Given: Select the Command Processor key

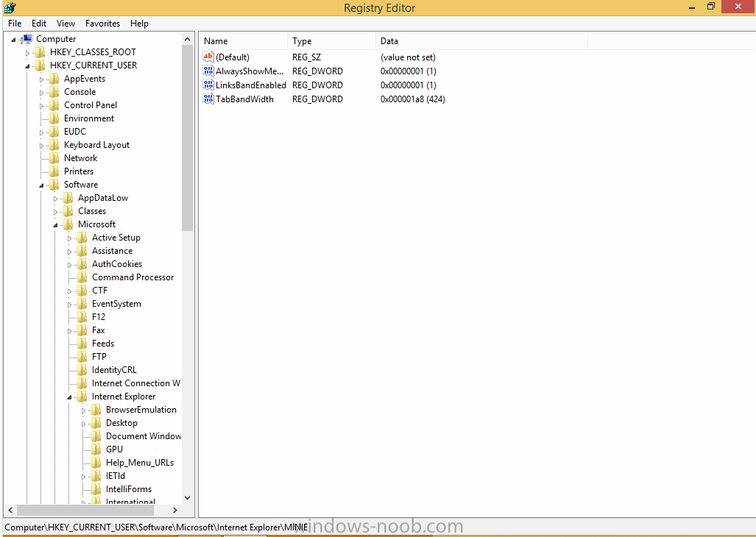Looking at the screenshot, I should (133, 277).
